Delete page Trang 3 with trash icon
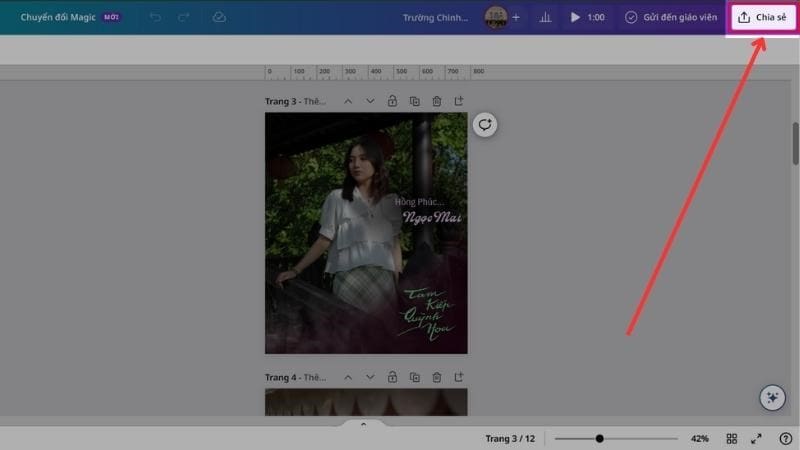This screenshot has width=800, height=450. coord(437,101)
